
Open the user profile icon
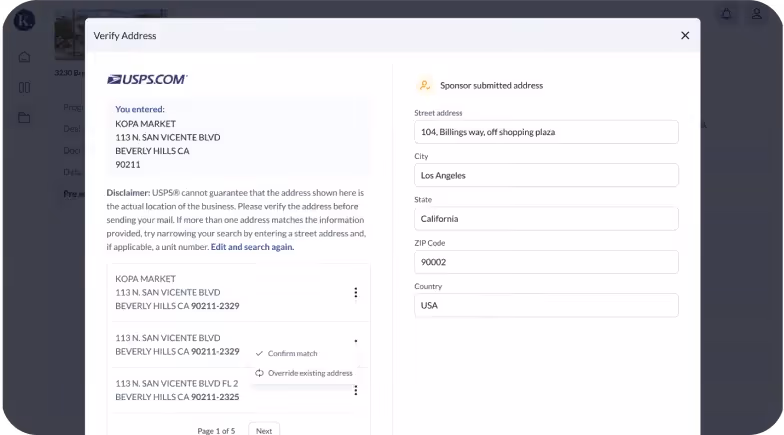point(756,14)
